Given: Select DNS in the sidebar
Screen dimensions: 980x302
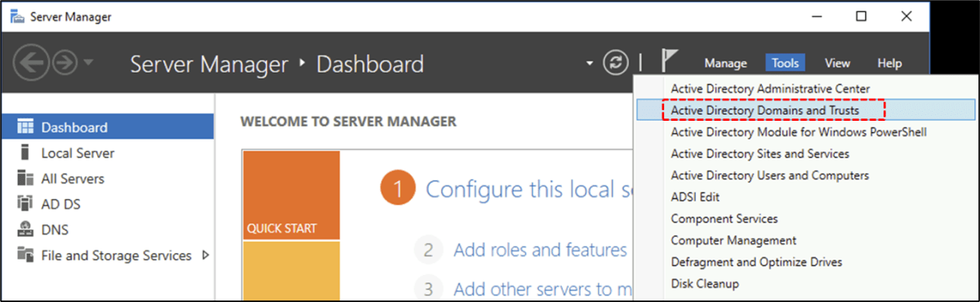Looking at the screenshot, I should (x=108, y=229).
